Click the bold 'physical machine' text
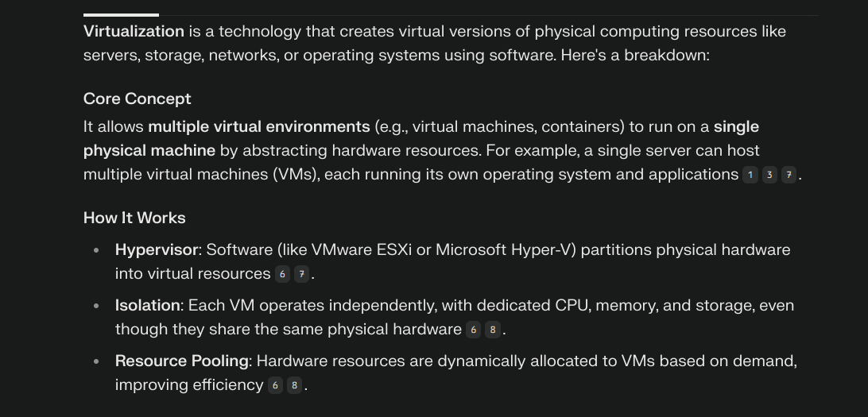The width and height of the screenshot is (868, 417). point(149,150)
